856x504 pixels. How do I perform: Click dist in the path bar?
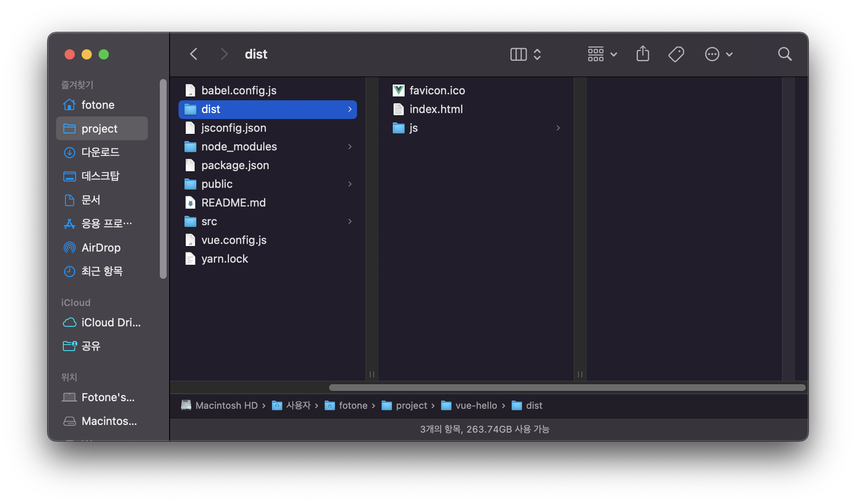(527, 405)
